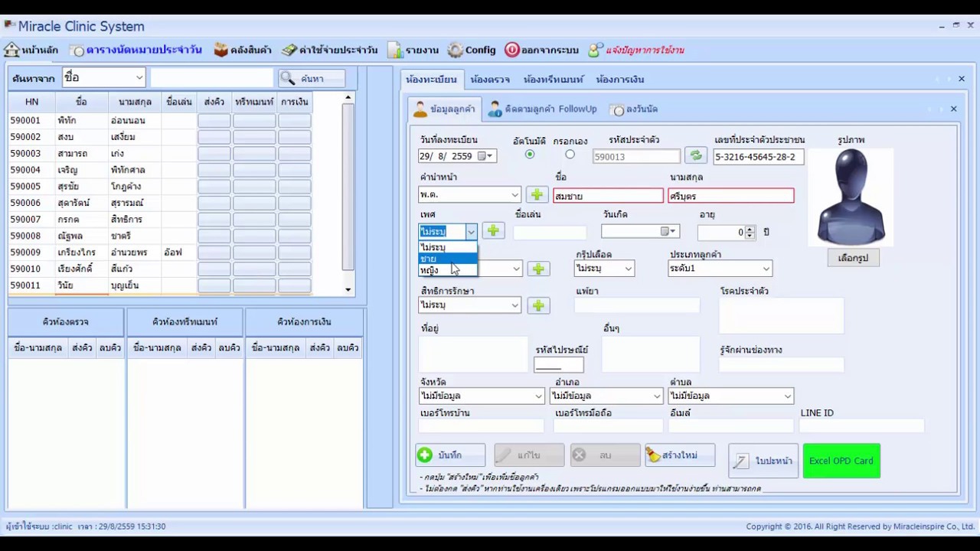Viewport: 980px width, 551px height.
Task: Click the ส่งคิว button for HN 590003
Action: (214, 153)
